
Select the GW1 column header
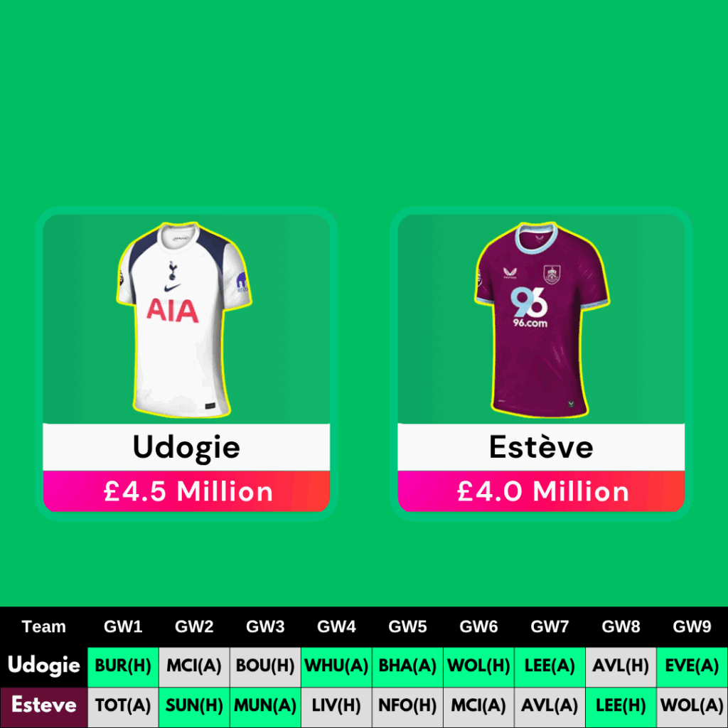pyautogui.click(x=123, y=626)
